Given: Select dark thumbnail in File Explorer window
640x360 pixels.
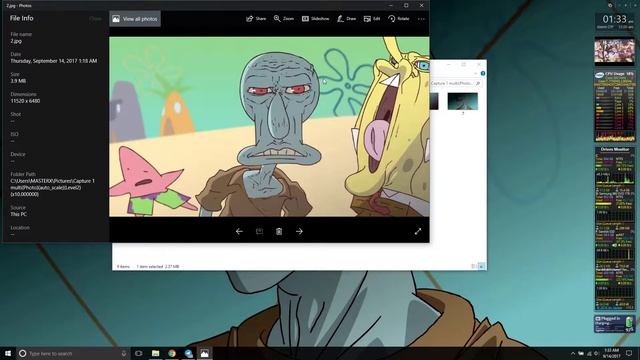Looking at the screenshot, I should point(434,101).
